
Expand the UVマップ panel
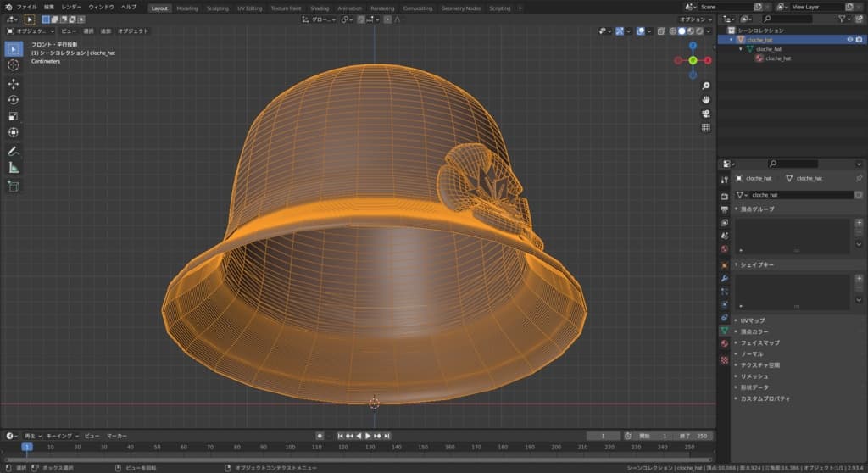753,320
